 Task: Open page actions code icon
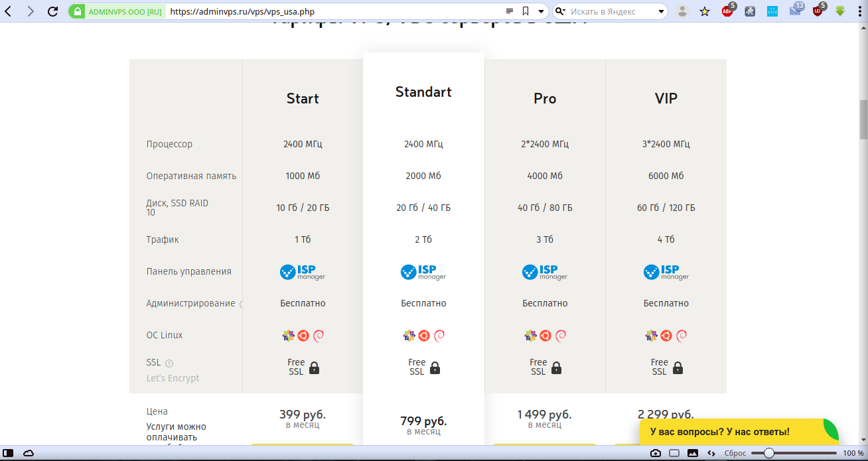click(x=711, y=453)
